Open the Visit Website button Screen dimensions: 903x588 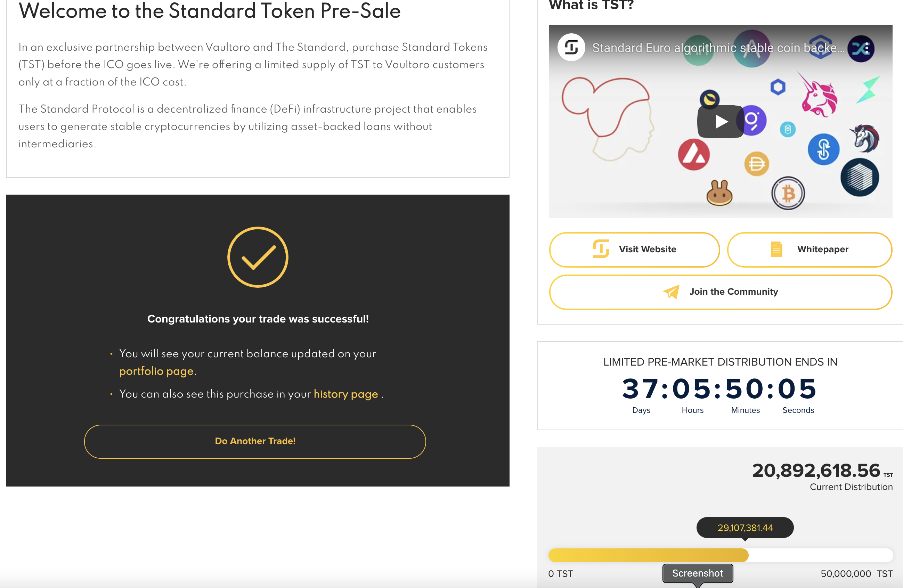pyautogui.click(x=634, y=250)
